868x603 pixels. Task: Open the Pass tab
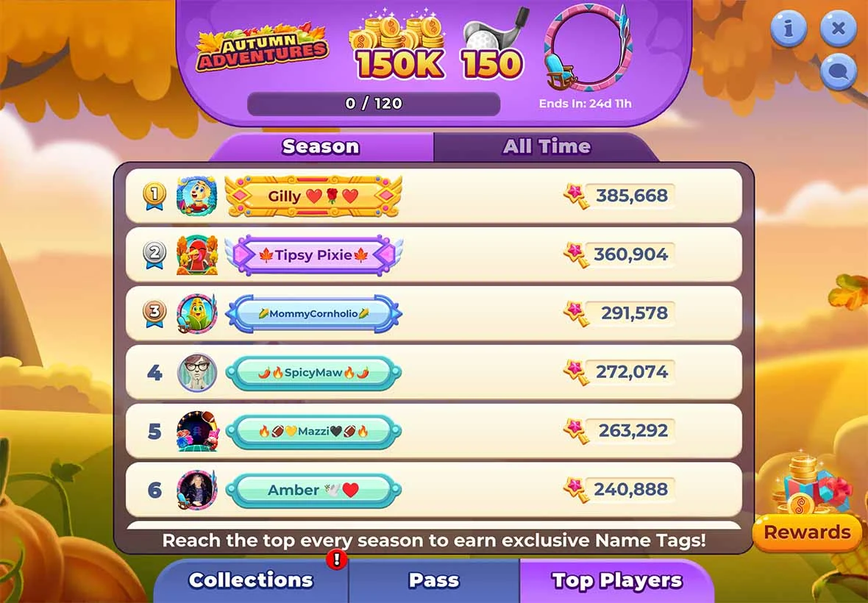click(x=434, y=580)
